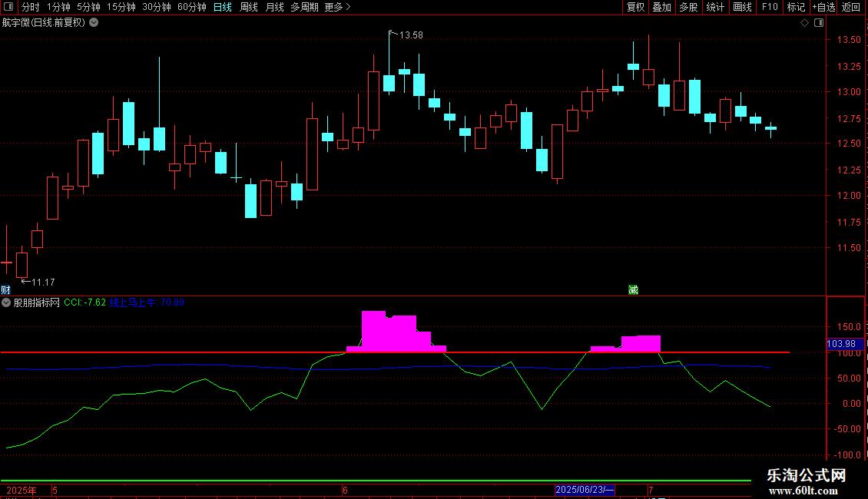Click the 150.0 indicator axis label
The width and height of the screenshot is (868, 499).
pos(849,327)
